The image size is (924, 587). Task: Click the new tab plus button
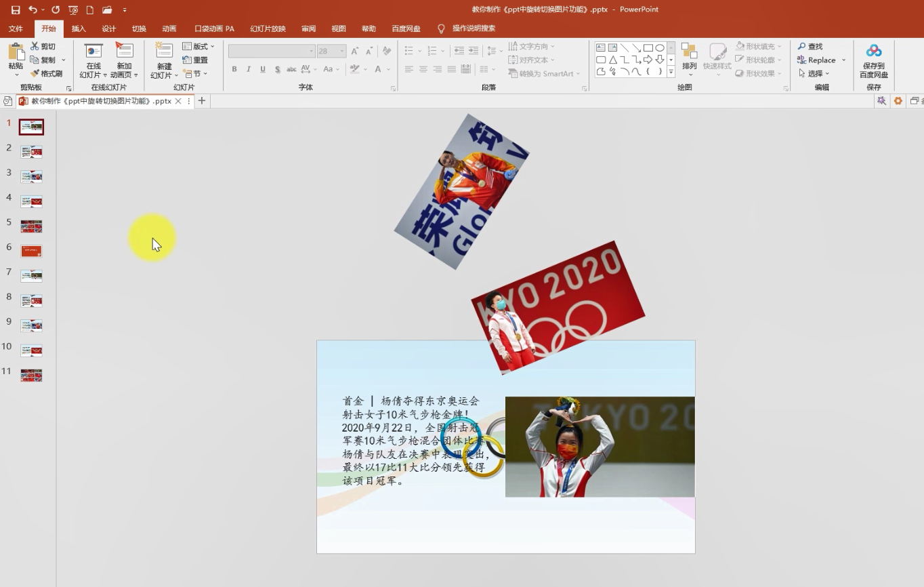[x=202, y=101]
